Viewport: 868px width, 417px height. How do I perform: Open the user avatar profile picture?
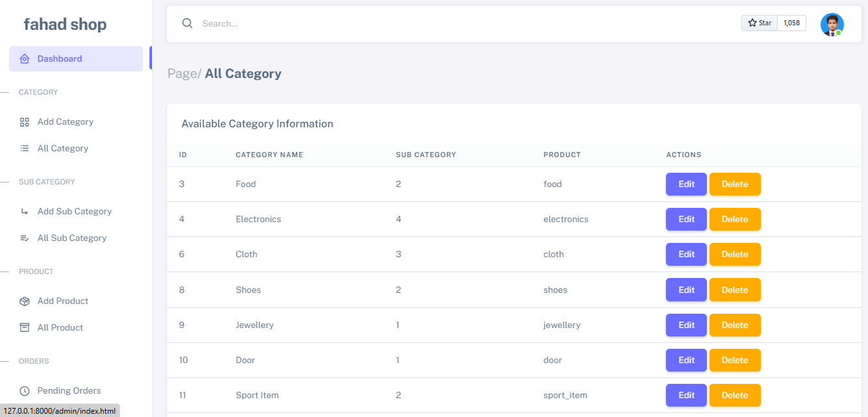coord(832,25)
